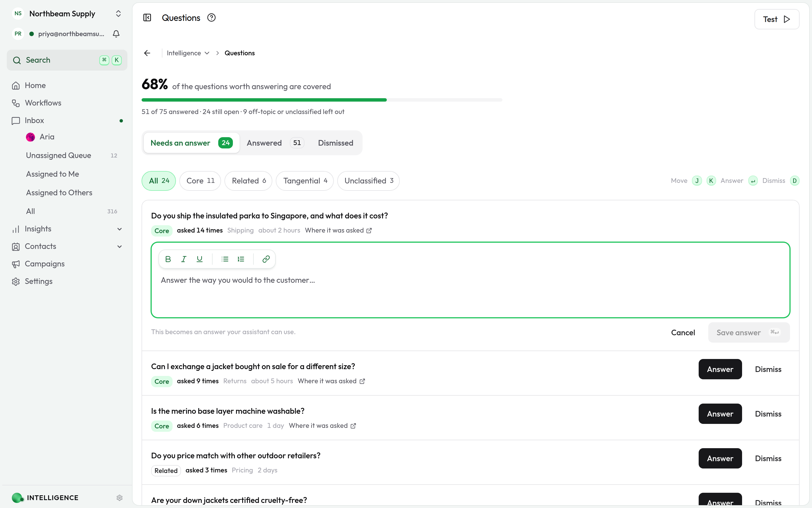Cancel the answer draft
The image size is (812, 508).
(683, 333)
